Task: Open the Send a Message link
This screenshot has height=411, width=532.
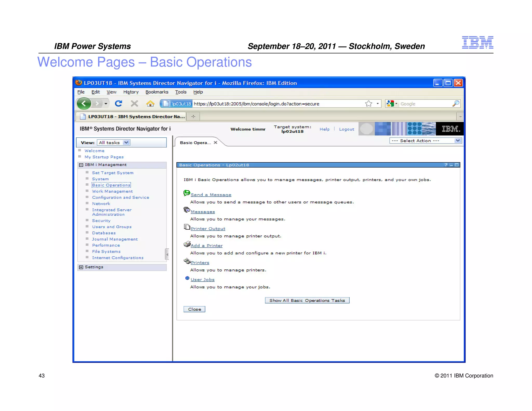Action: 211,195
